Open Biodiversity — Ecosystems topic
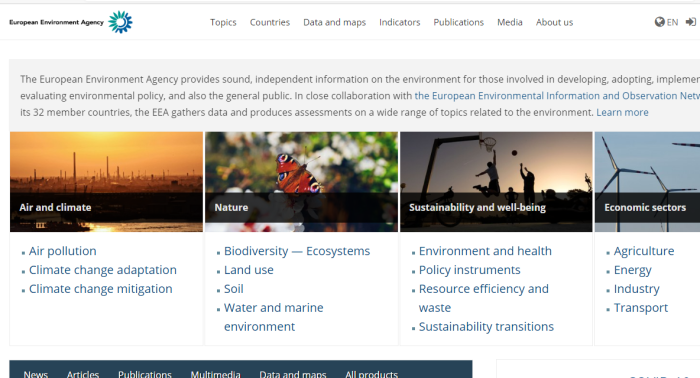700x378 pixels. tap(297, 251)
